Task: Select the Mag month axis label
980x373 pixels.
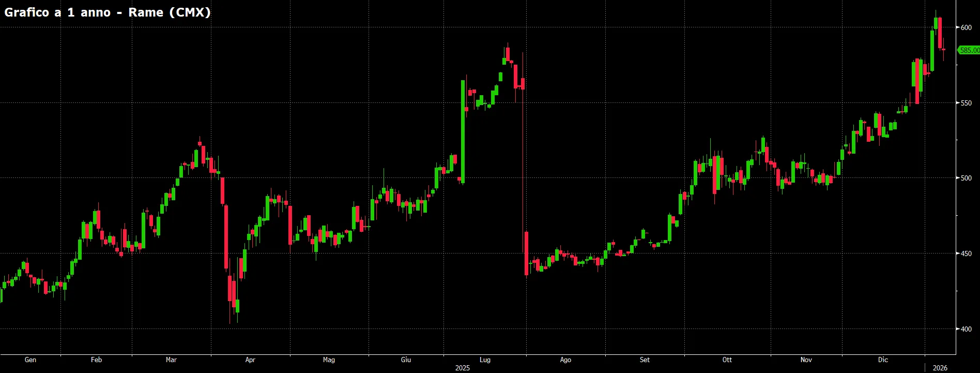Action: pos(329,360)
